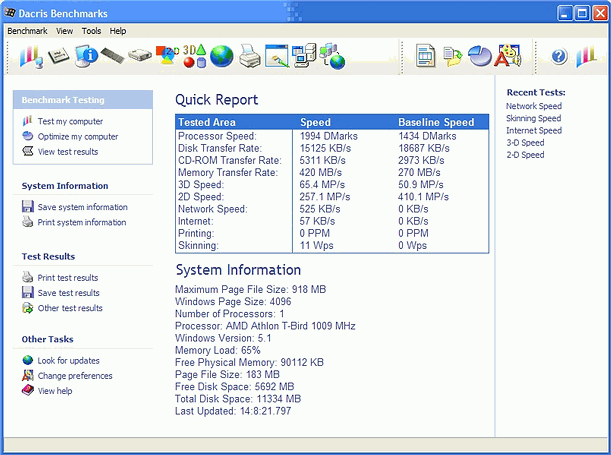Click the printer test toolbar icon
This screenshot has height=455, width=611.
(x=249, y=56)
